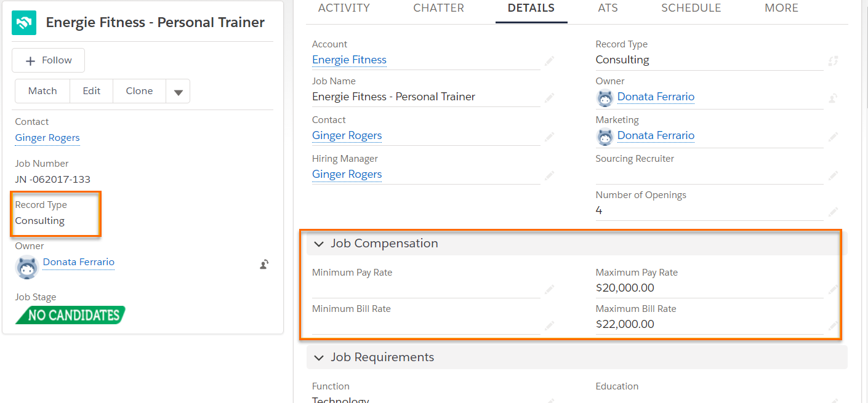The width and height of the screenshot is (868, 403).
Task: Click owner avatar in the left summary panel
Action: 27,268
